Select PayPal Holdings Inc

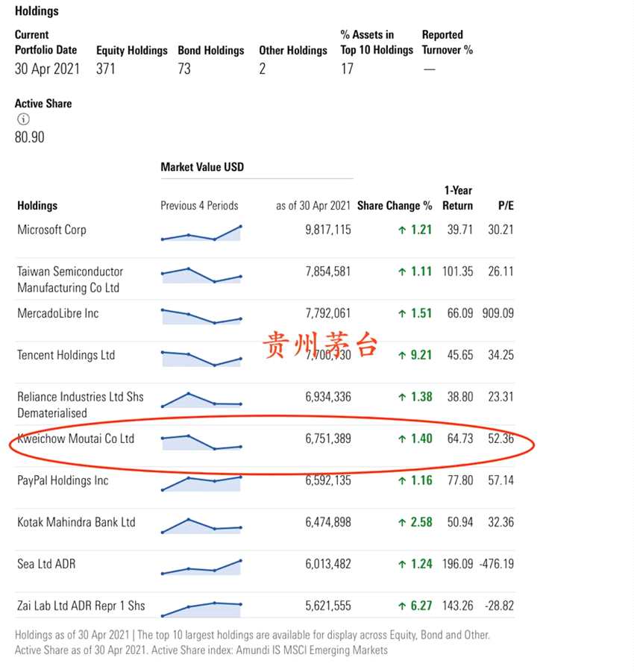point(63,480)
